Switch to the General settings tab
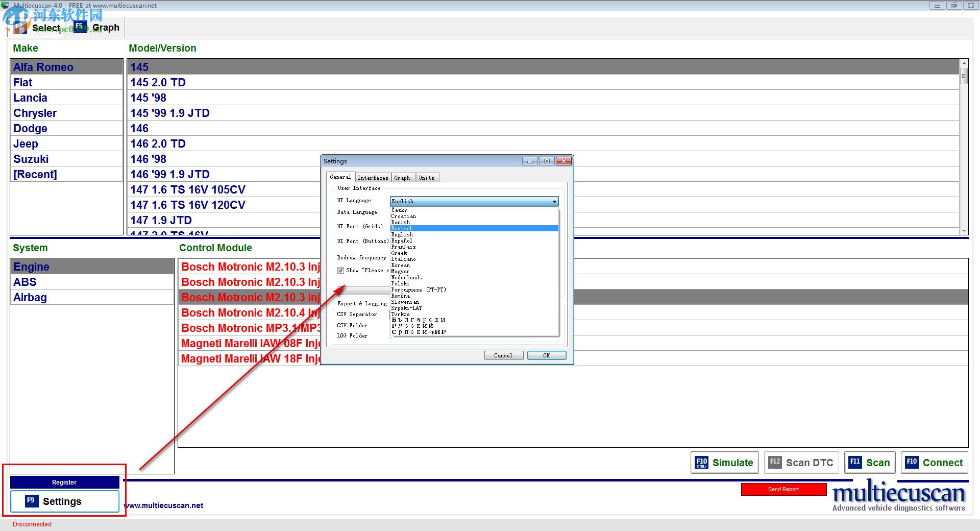 (340, 177)
